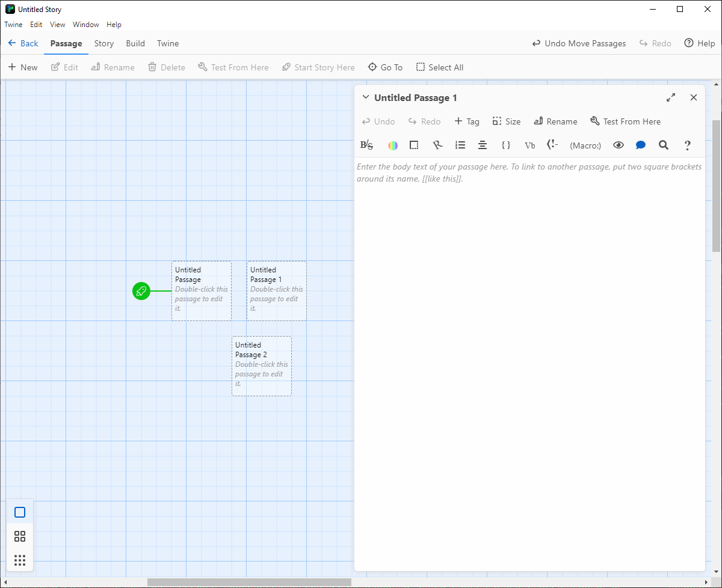Close the Untitled Passage 1 dialog
This screenshot has height=588, width=722.
(694, 97)
